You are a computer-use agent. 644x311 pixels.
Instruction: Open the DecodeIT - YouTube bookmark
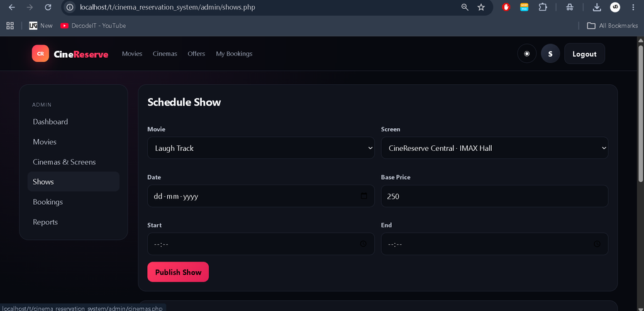(93, 25)
